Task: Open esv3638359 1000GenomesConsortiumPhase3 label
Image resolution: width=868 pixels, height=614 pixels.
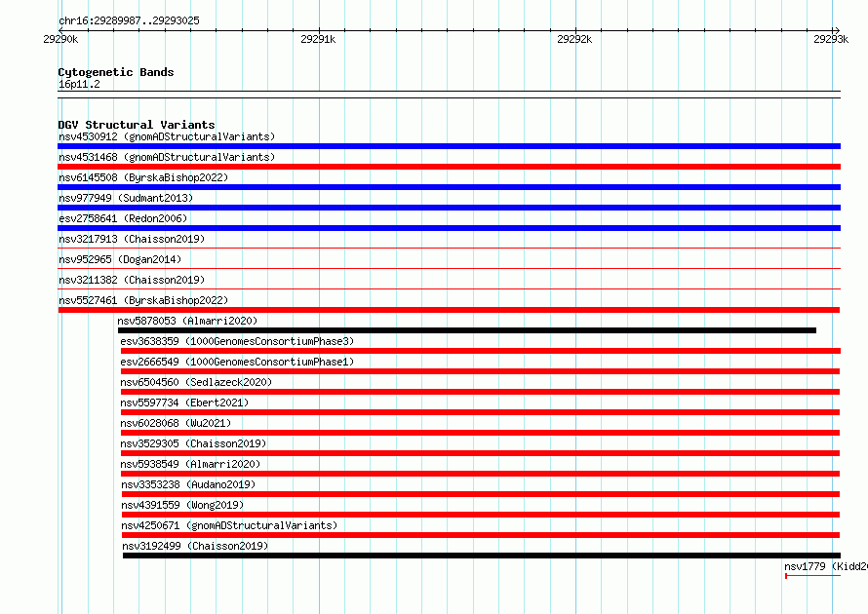Action: coord(237,341)
